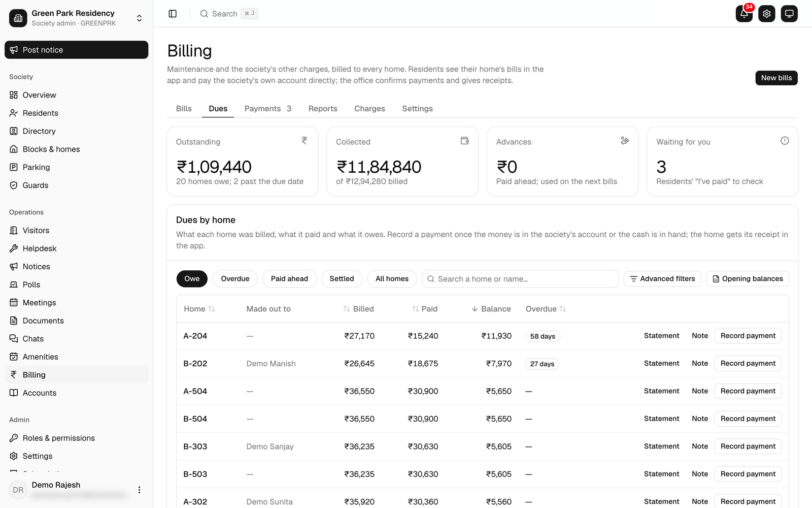Viewport: 812px width, 508px height.
Task: Switch to the Payments tab
Action: click(268, 109)
